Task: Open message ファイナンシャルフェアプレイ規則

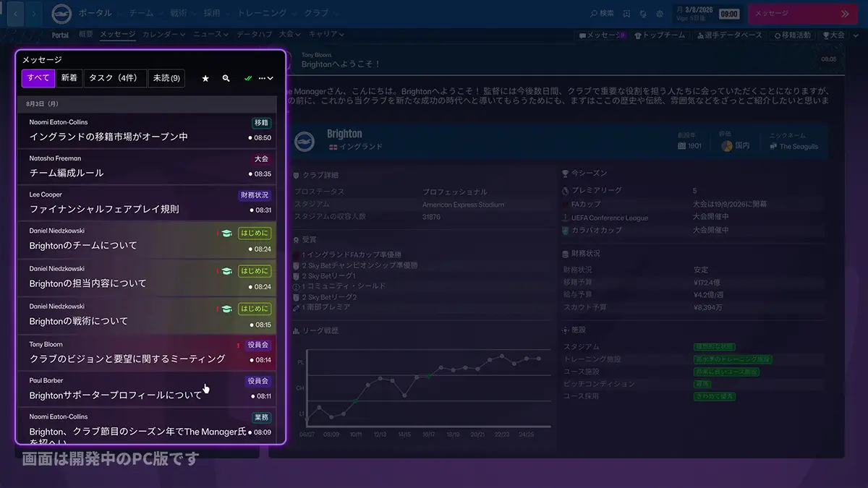Action: [147, 203]
